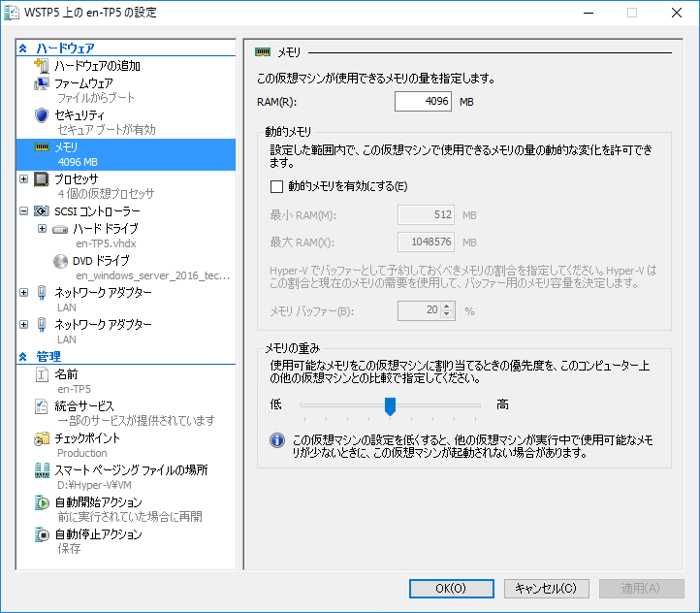Close the settings window
Image resolution: width=700 pixels, height=613 pixels.
pyautogui.click(x=677, y=13)
